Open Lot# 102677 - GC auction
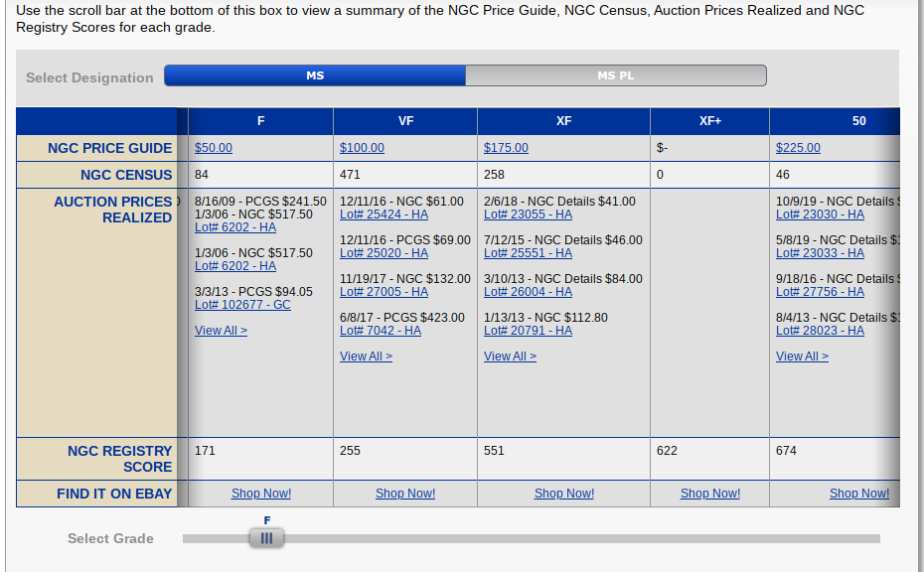 242,305
